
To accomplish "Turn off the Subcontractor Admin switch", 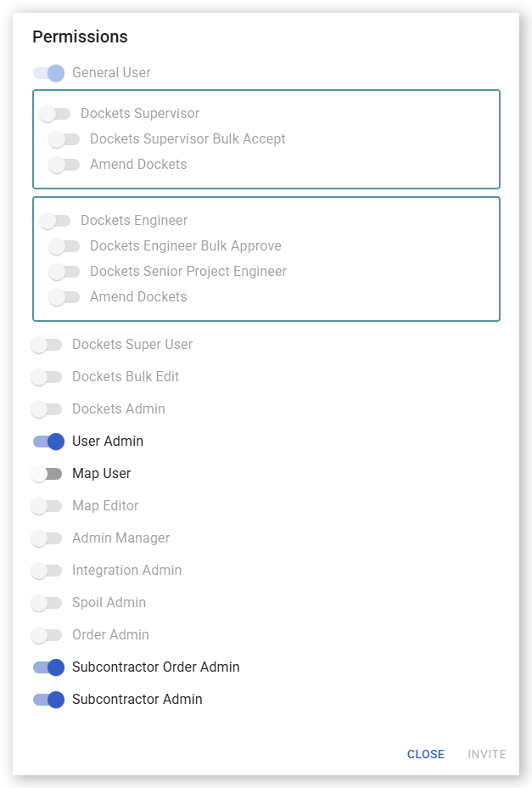I will [x=48, y=700].
